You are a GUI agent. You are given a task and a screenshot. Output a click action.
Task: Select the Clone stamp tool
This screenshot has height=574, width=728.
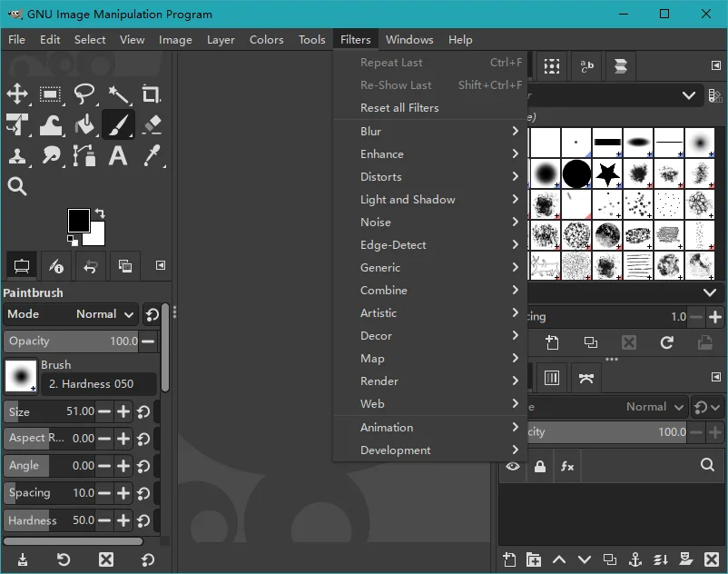coord(17,155)
